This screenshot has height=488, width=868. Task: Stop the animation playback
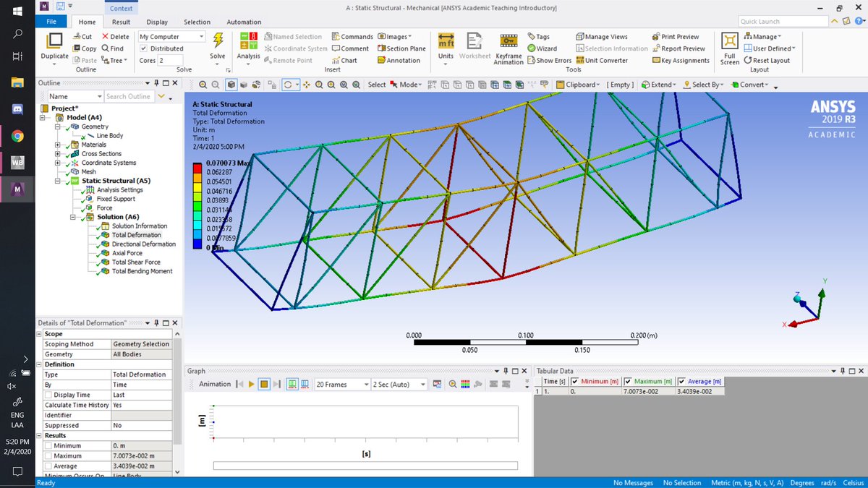coord(265,385)
